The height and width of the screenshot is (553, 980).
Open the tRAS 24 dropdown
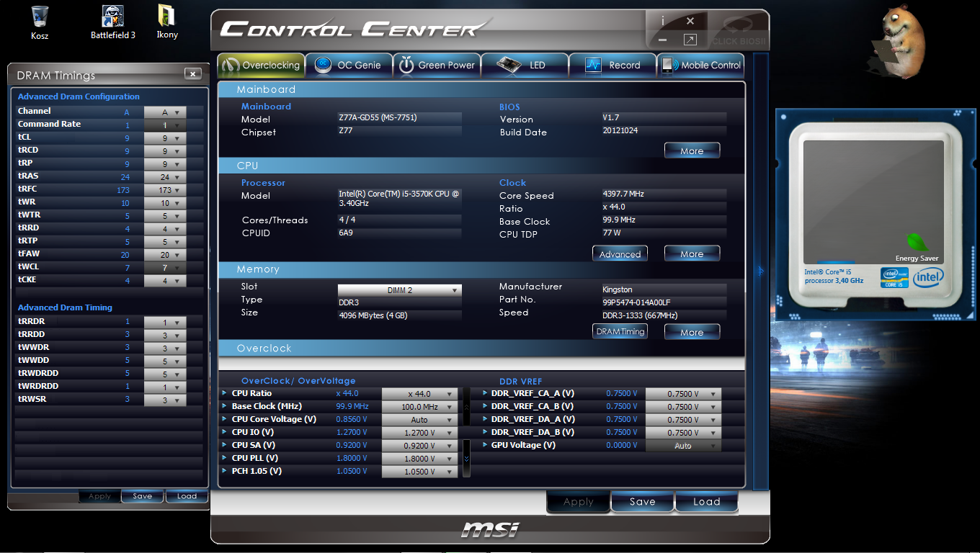165,177
